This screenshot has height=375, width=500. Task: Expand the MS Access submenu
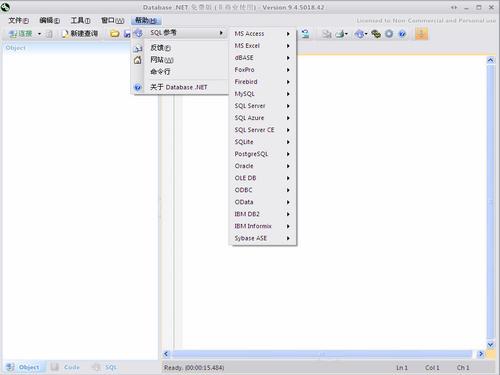click(263, 34)
